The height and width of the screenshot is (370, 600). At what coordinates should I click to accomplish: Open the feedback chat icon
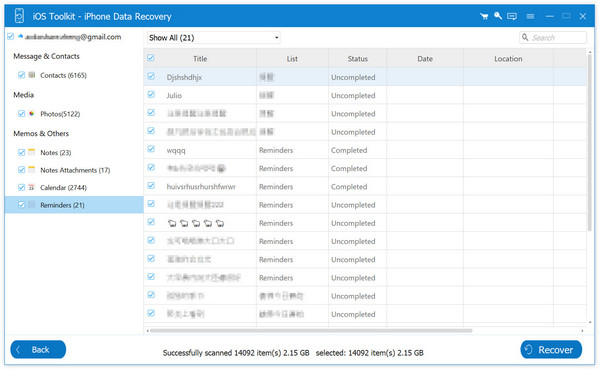click(x=512, y=16)
